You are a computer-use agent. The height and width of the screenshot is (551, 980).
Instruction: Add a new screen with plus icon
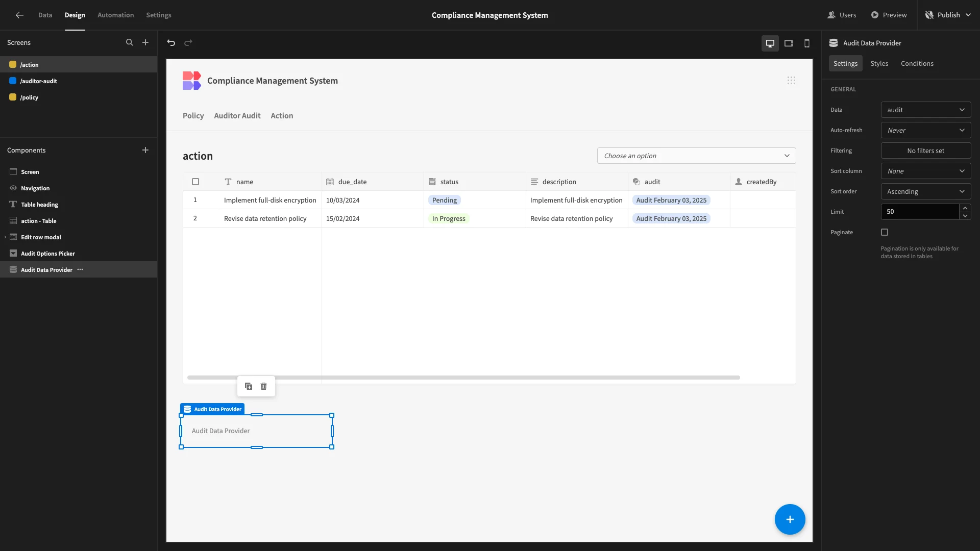(145, 43)
